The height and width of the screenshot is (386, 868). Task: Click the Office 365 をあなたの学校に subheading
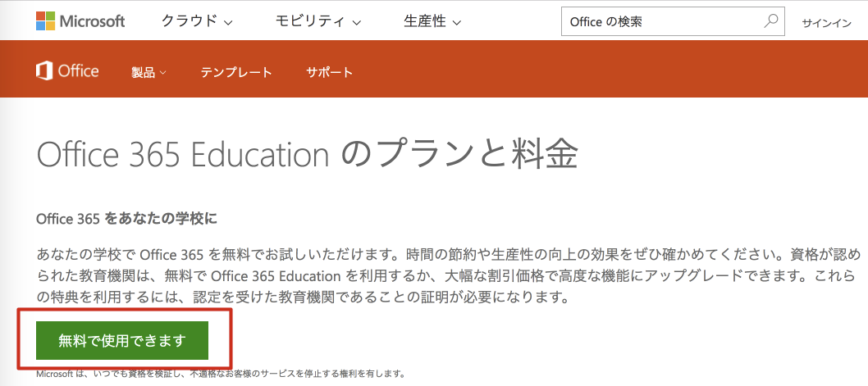[127, 219]
